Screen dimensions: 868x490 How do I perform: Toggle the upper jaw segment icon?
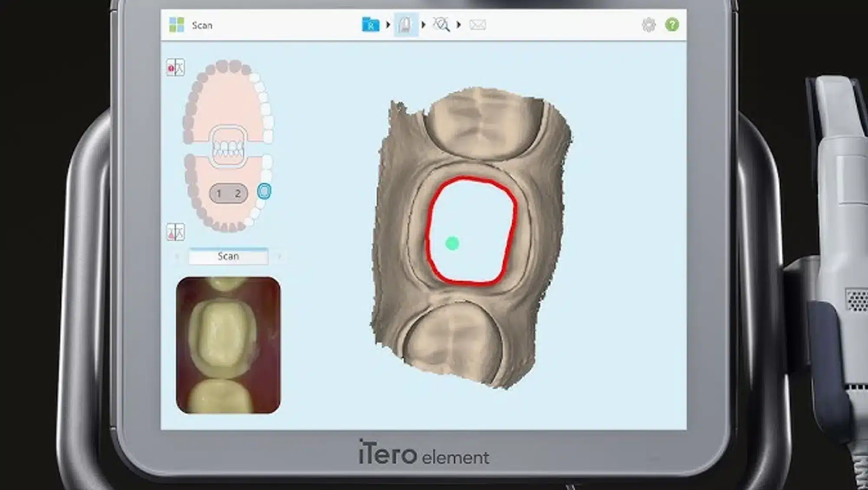[175, 68]
